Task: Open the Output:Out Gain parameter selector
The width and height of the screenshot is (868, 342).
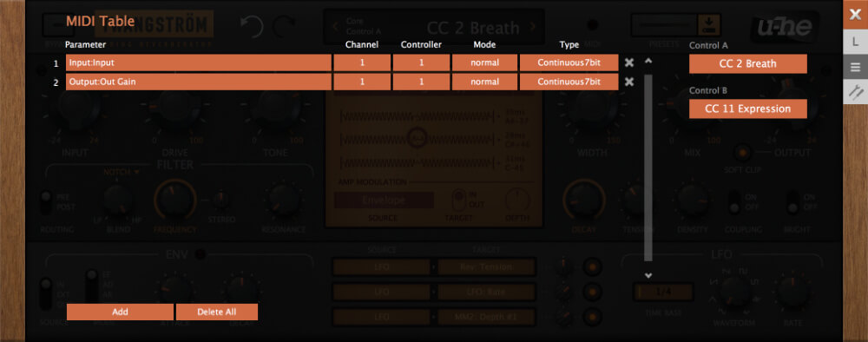Action: (x=199, y=82)
